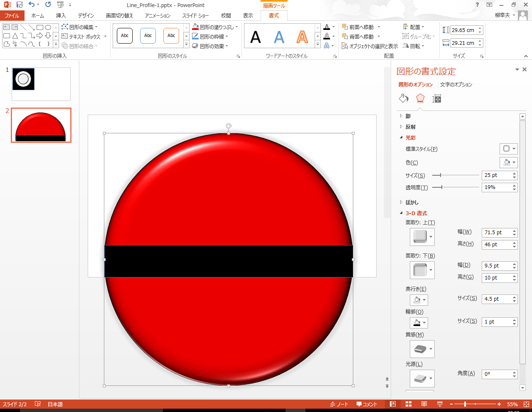Pick the Isosceles Triangle shape
The width and height of the screenshot is (532, 412).
point(15,36)
